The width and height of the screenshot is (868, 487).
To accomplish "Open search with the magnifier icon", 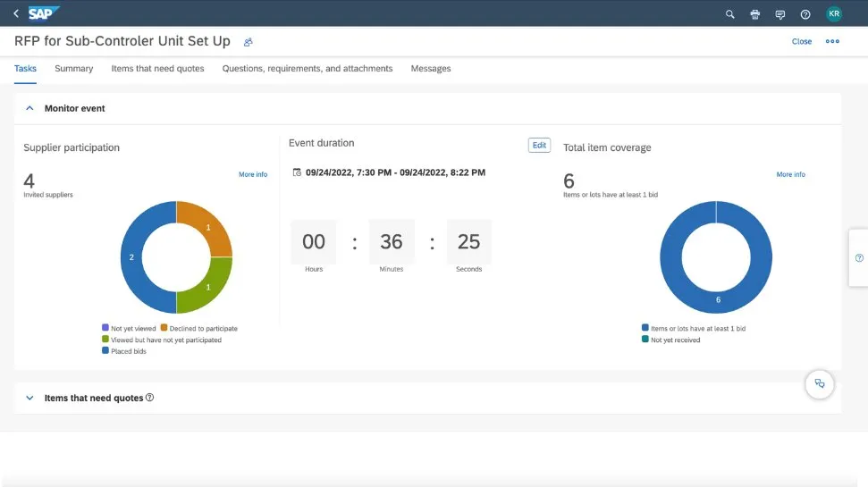I will click(729, 14).
